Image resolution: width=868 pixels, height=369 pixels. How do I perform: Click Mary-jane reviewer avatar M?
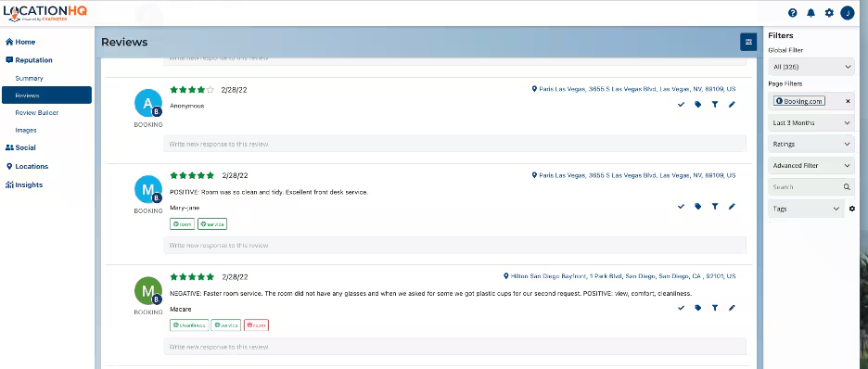(147, 189)
